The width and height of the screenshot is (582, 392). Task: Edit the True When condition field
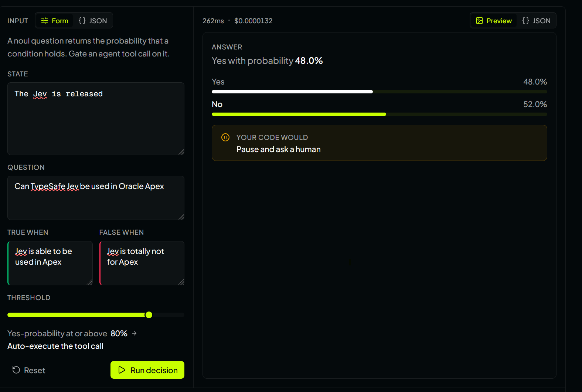[50, 263]
